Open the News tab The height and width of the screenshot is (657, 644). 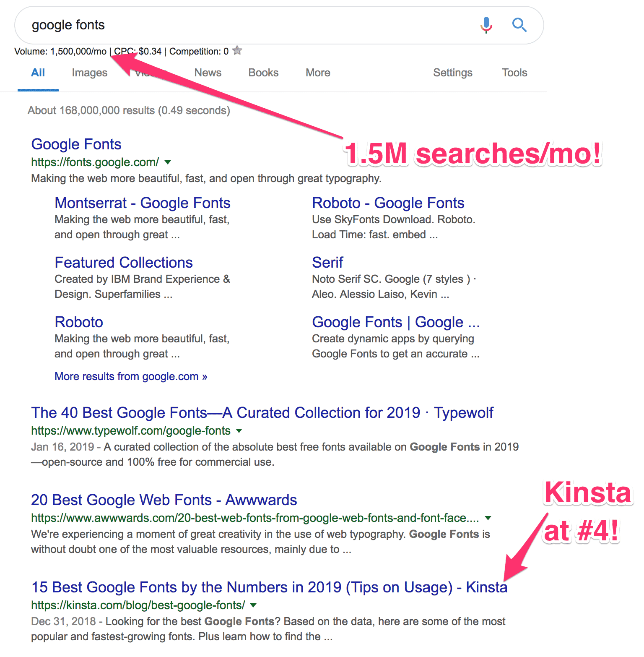(208, 73)
